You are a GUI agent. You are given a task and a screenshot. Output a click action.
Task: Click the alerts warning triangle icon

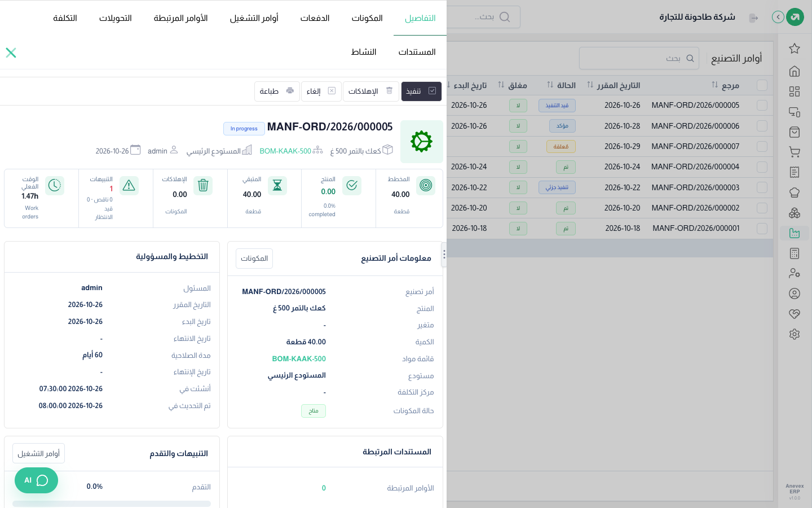(x=129, y=185)
